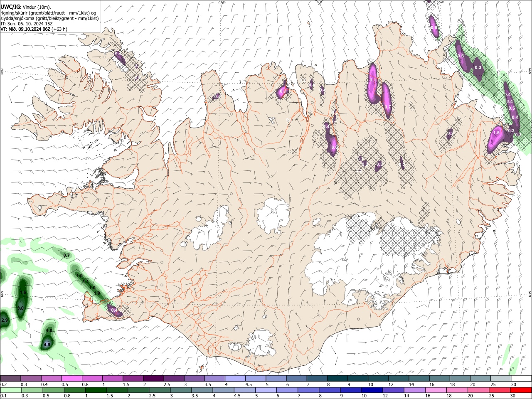Select the slate blue 6 mm snow swatch

tap(297, 378)
